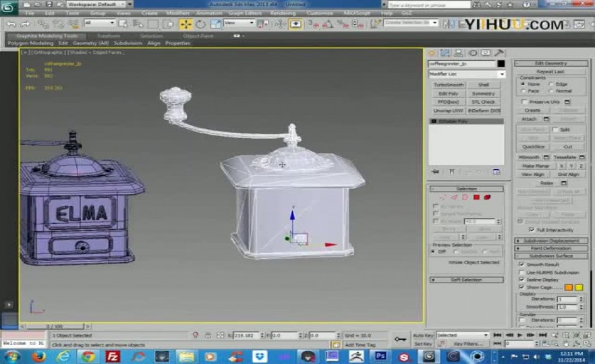Enable the Split checkbox
Viewport: 595px width, 364px height.
(555, 129)
